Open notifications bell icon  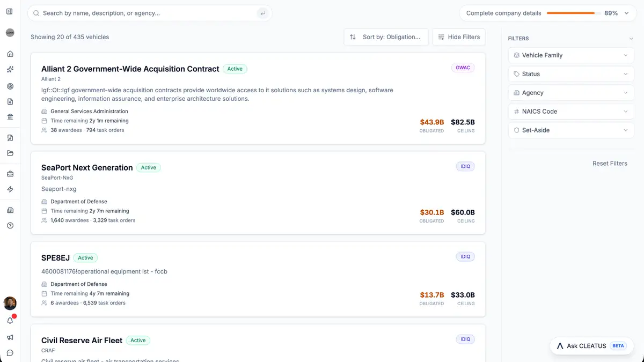click(x=10, y=321)
